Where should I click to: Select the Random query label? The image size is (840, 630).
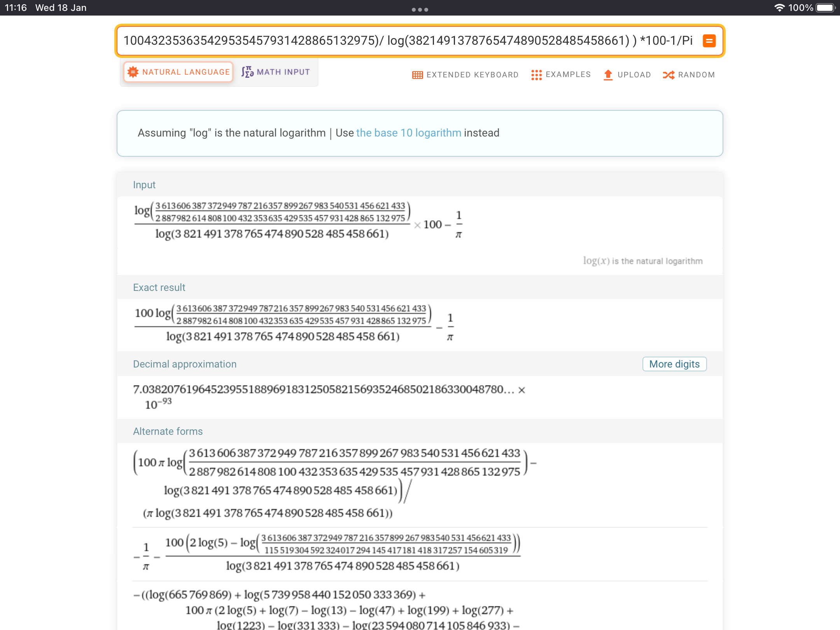(x=696, y=75)
